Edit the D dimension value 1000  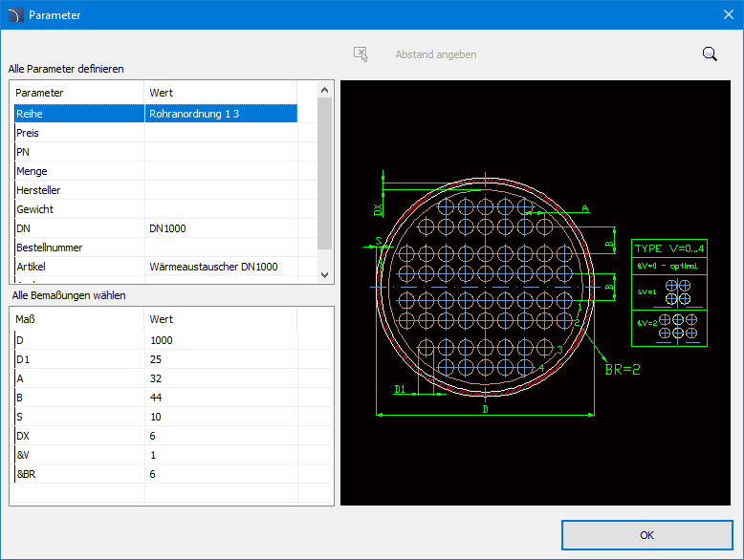click(x=220, y=340)
